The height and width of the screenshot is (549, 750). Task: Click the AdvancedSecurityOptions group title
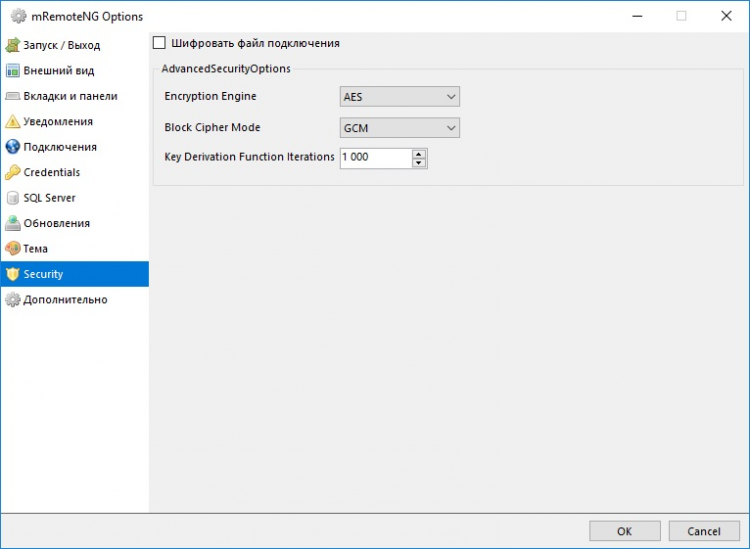tap(226, 68)
